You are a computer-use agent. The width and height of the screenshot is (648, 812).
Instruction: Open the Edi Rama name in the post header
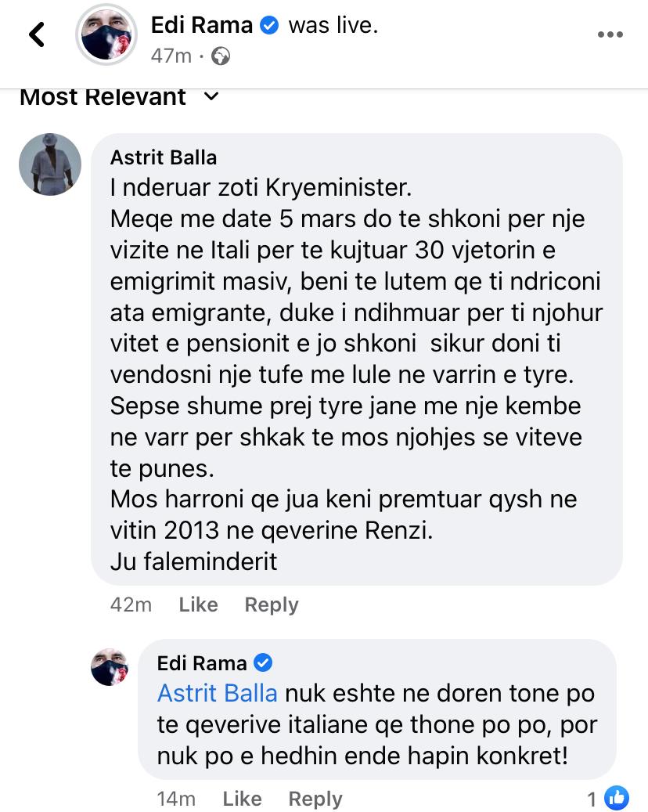click(x=202, y=26)
